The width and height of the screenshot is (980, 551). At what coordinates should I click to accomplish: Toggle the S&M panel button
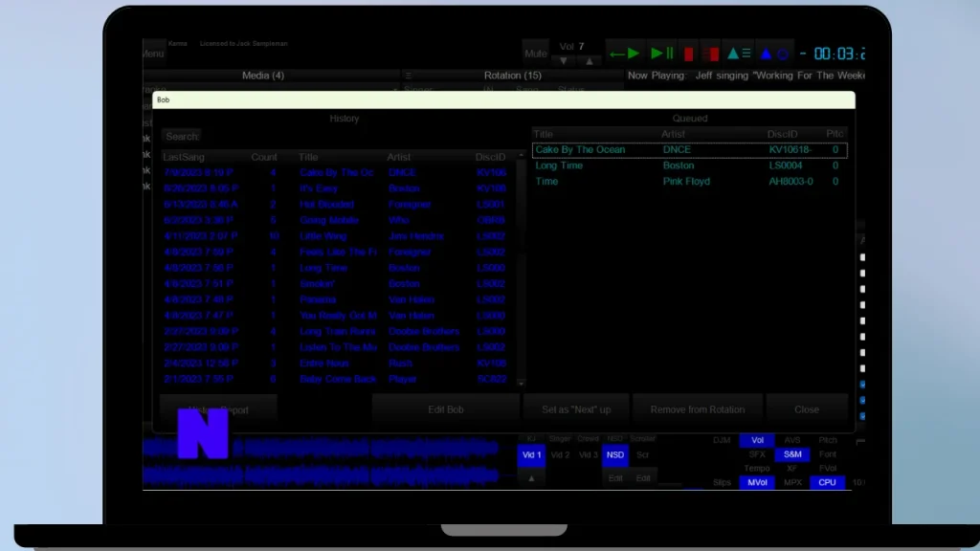tap(792, 454)
